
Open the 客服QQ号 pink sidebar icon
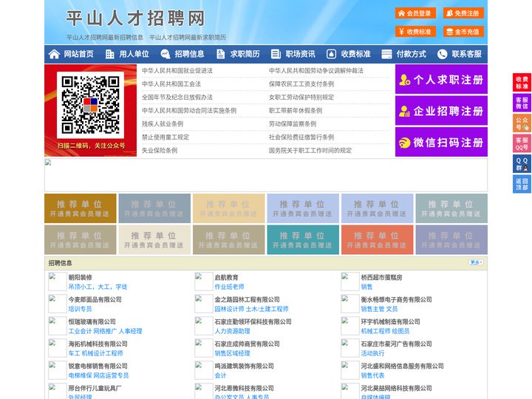tap(522, 143)
